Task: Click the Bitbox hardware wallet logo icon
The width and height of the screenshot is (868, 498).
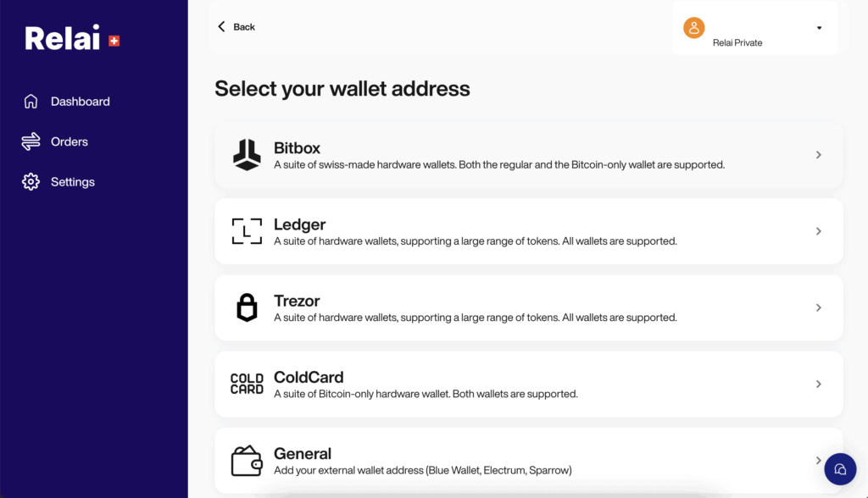Action: (247, 154)
